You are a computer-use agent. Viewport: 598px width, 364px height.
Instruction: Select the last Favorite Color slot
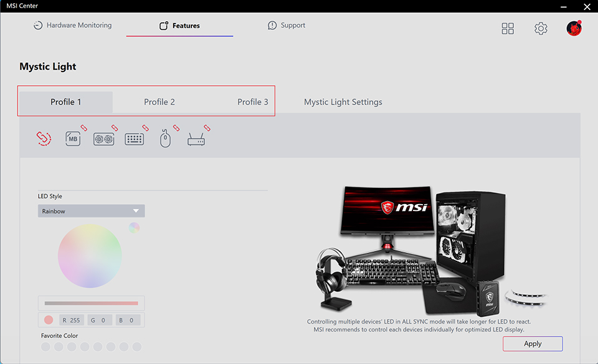point(137,347)
